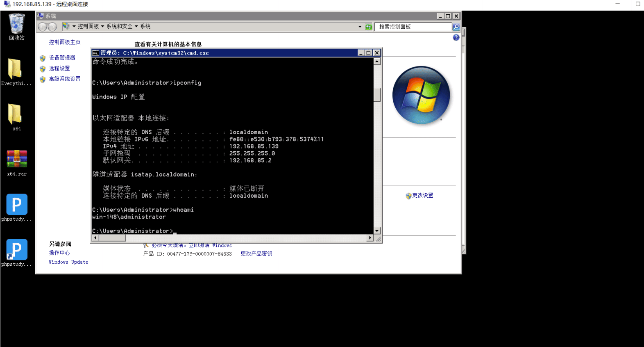Click 更改产品密钥 link
This screenshot has height=347, width=644.
(x=256, y=254)
